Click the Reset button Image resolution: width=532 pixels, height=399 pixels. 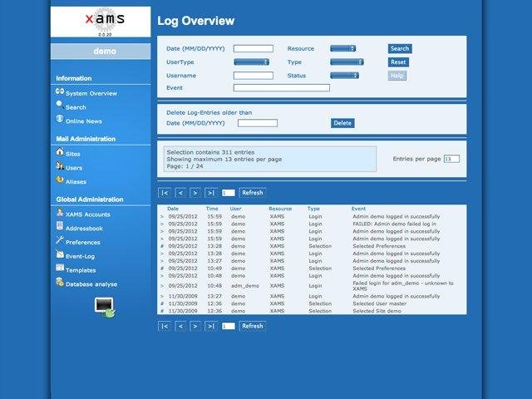click(x=398, y=62)
